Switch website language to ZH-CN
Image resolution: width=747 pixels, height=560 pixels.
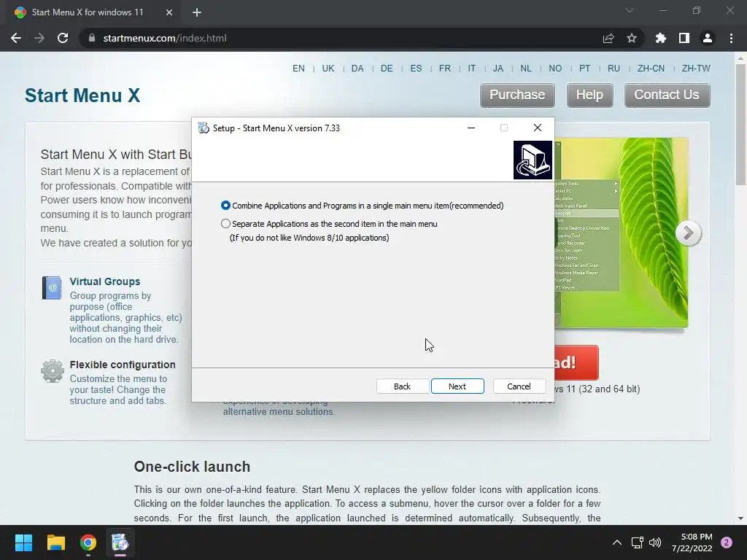coord(651,68)
